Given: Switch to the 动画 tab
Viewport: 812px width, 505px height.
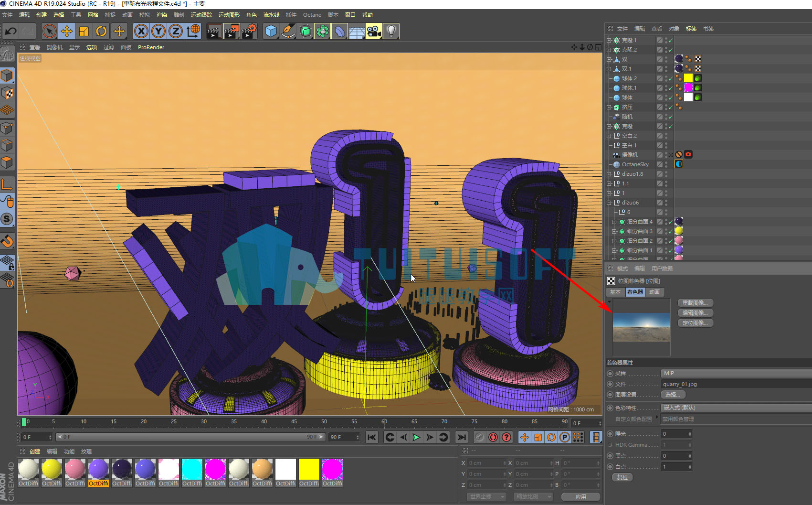Looking at the screenshot, I should coord(654,292).
